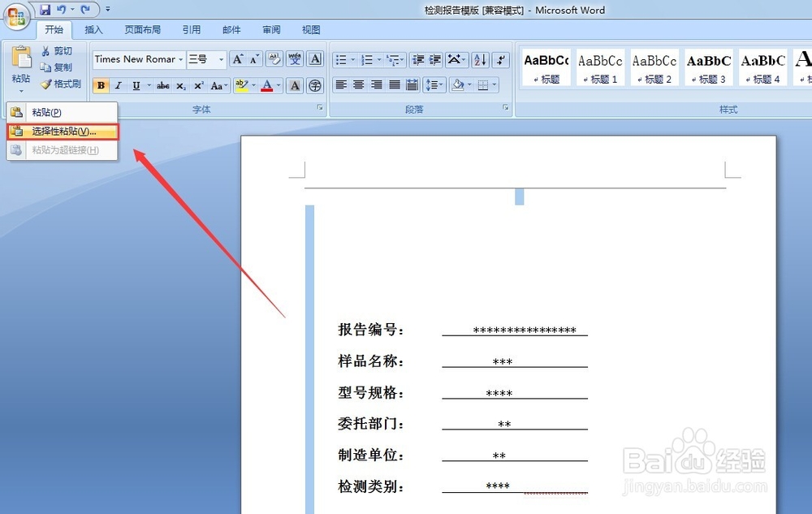Toggle superscript formatting
This screenshot has height=514, width=812.
point(199,85)
